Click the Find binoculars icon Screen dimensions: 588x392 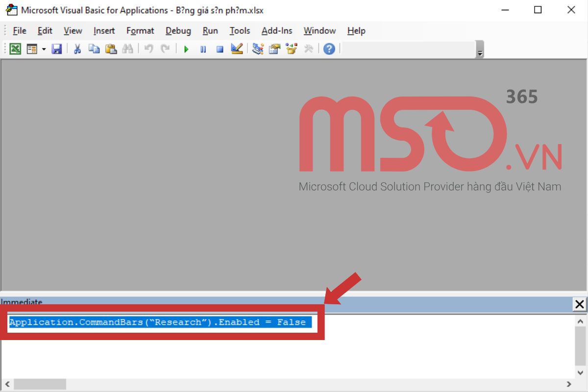(127, 49)
